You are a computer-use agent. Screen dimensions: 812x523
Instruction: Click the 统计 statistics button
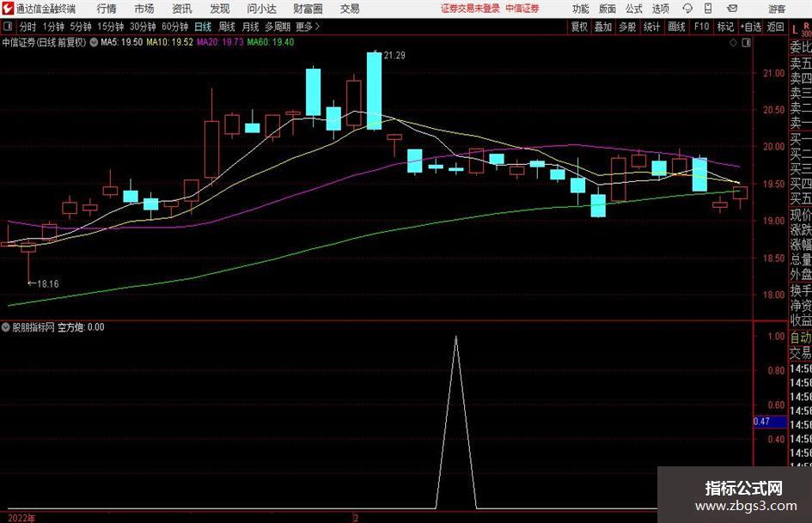pos(652,27)
